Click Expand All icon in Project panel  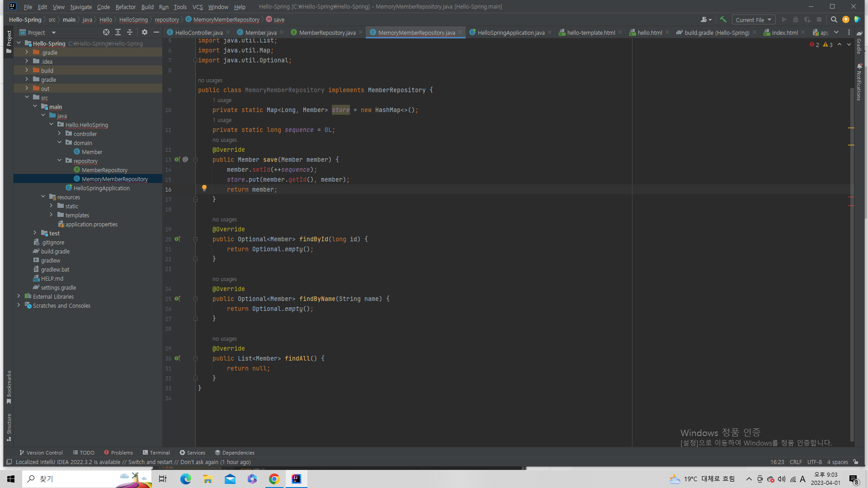click(x=118, y=32)
